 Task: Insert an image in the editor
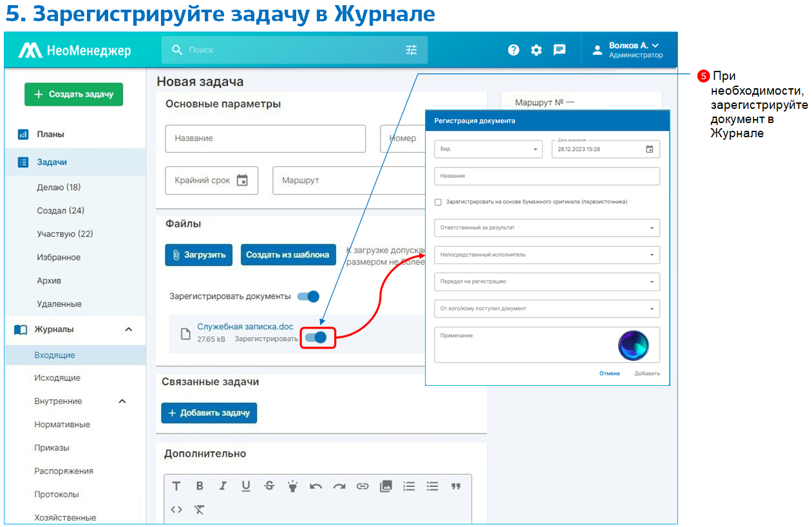pyautogui.click(x=386, y=486)
